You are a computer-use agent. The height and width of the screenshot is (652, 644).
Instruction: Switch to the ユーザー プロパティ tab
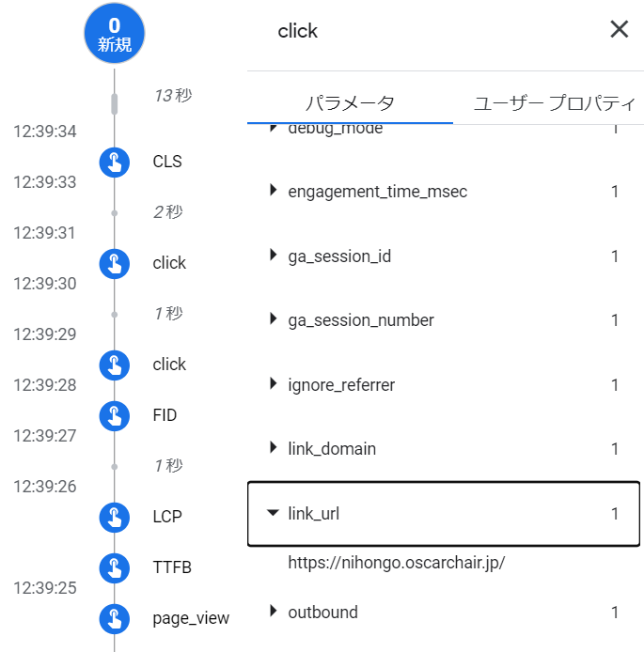553,103
